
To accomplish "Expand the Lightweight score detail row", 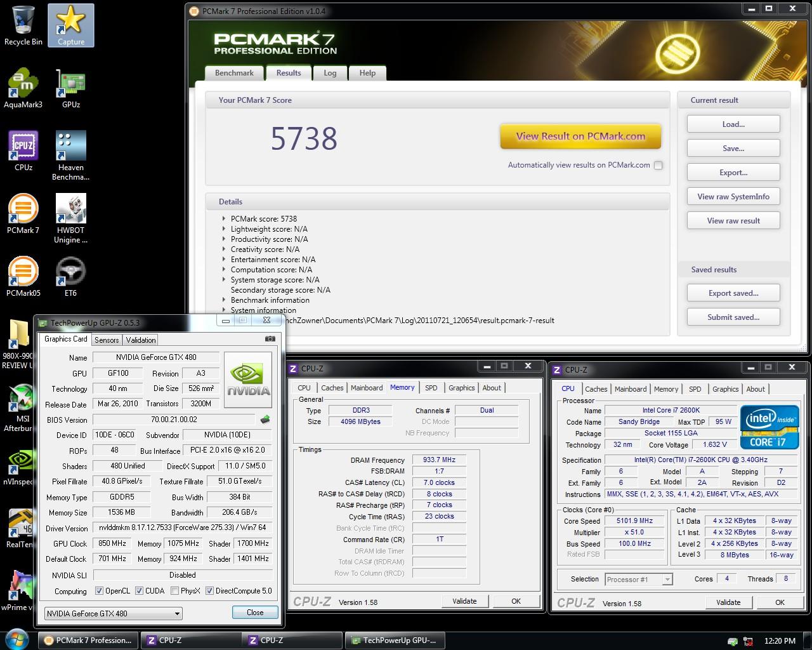I will 224,229.
